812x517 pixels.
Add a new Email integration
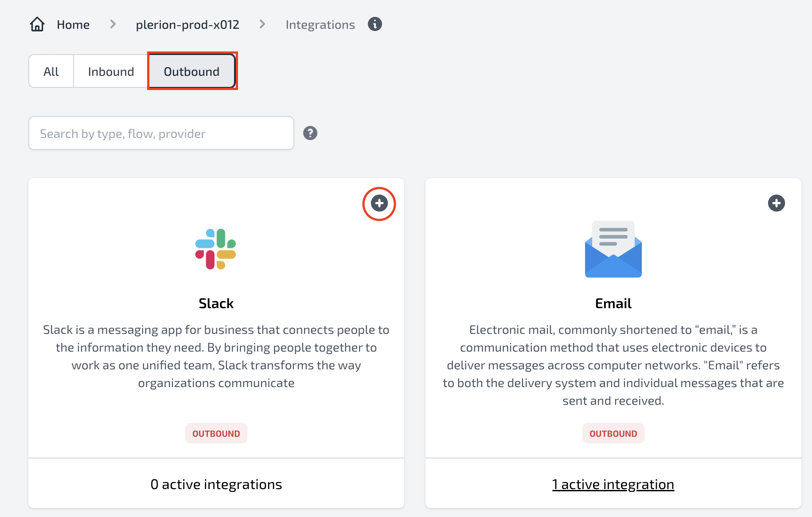click(777, 204)
